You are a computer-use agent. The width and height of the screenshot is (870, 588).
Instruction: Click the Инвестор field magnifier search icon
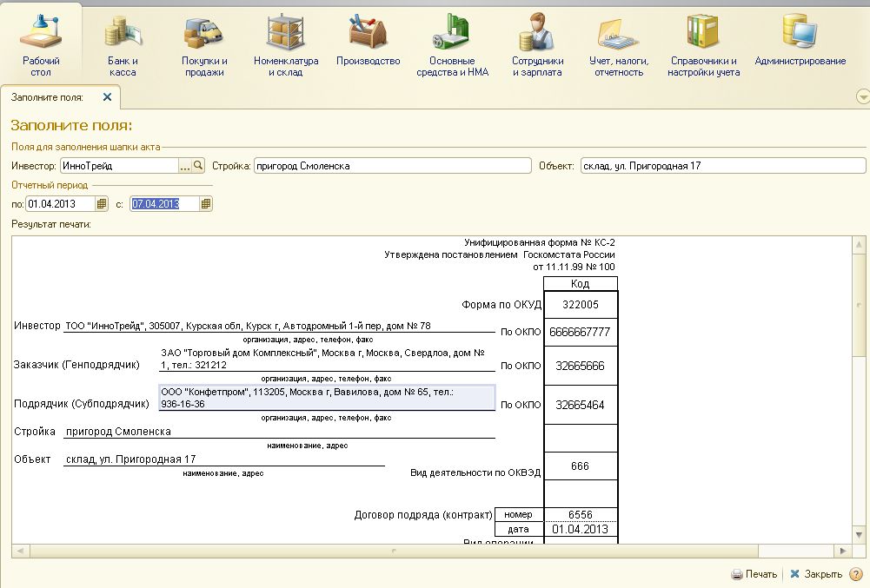[198, 165]
